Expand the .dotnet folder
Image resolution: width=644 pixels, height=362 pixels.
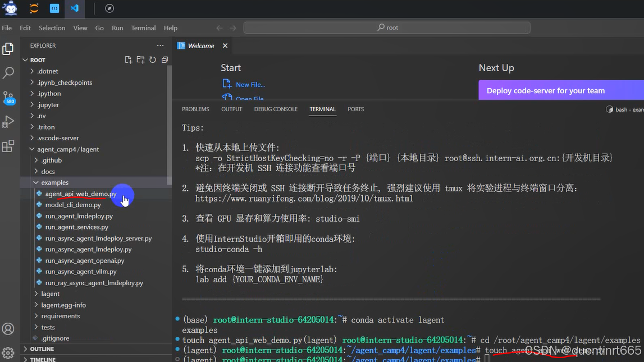point(32,71)
